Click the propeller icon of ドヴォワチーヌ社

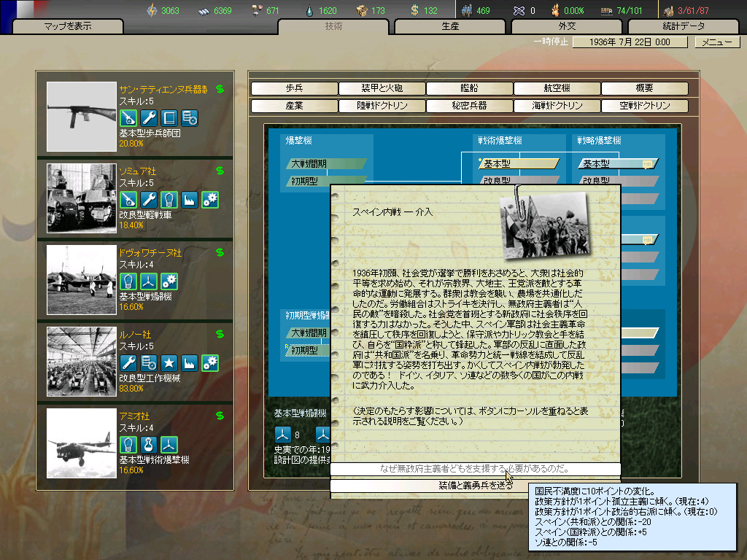pyautogui.click(x=149, y=281)
